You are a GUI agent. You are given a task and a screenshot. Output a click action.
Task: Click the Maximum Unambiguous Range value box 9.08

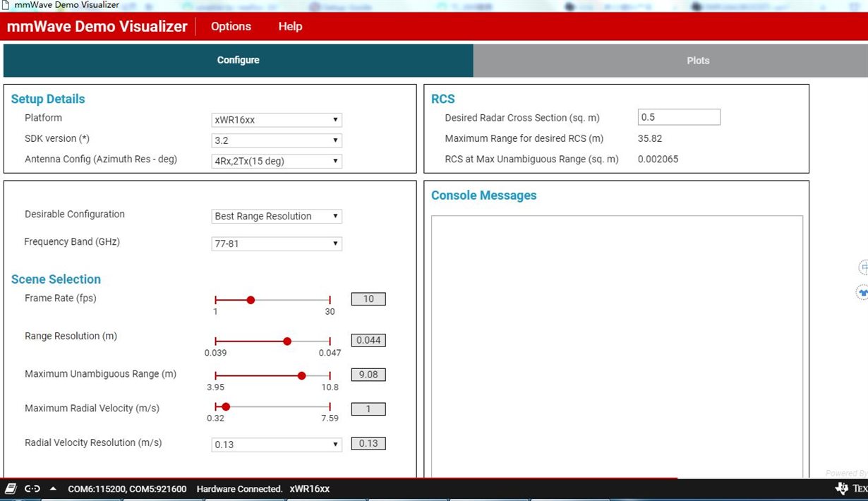coord(368,375)
